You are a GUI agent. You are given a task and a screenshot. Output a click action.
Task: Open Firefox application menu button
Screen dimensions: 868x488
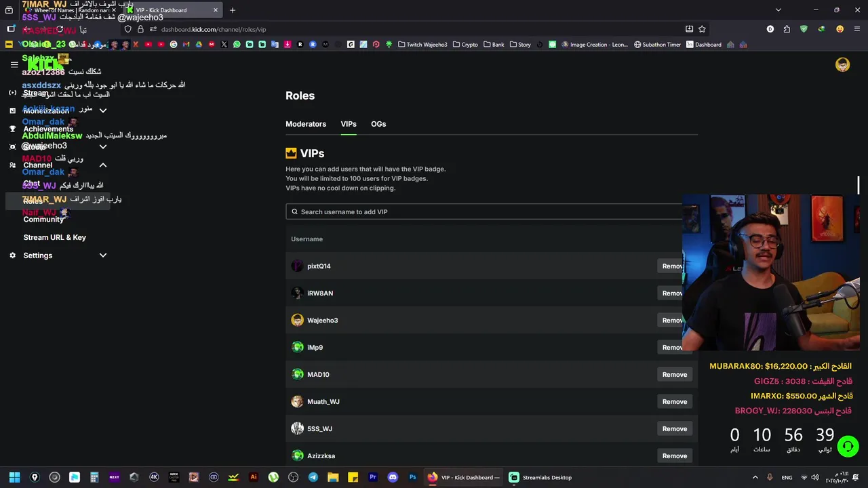coord(857,29)
